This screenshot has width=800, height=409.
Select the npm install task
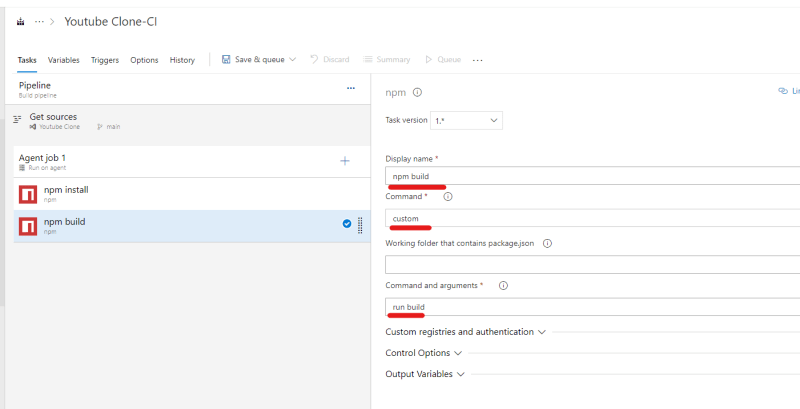pos(192,194)
